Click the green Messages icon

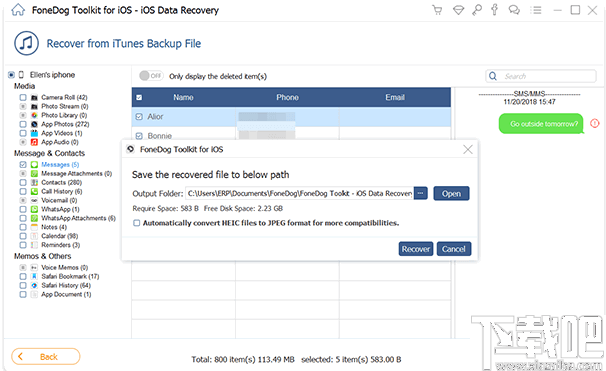(34, 165)
